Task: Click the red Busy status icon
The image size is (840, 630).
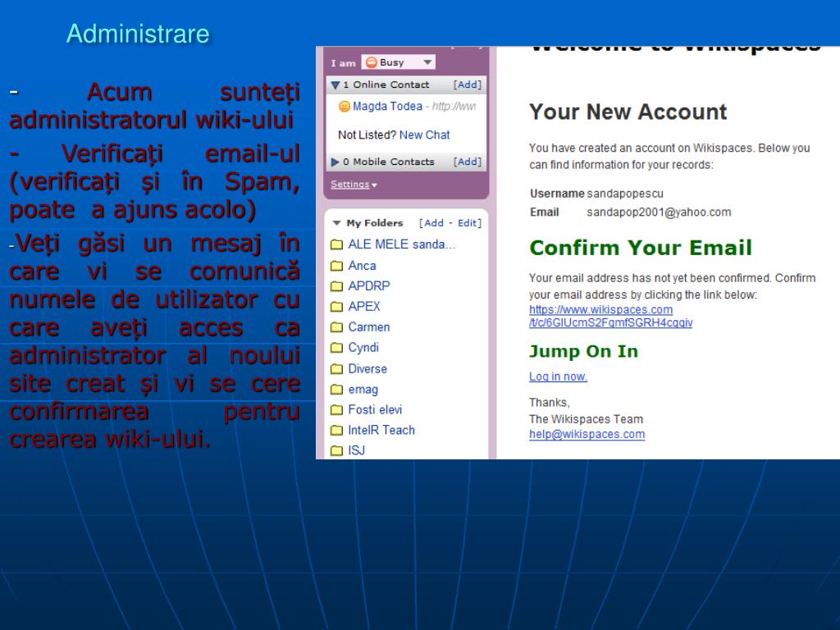Action: (x=372, y=62)
